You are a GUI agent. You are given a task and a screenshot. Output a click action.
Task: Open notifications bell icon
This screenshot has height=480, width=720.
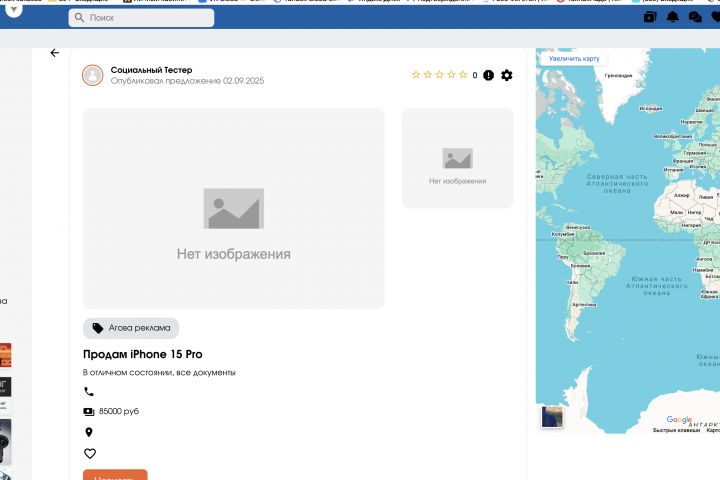pyautogui.click(x=673, y=17)
